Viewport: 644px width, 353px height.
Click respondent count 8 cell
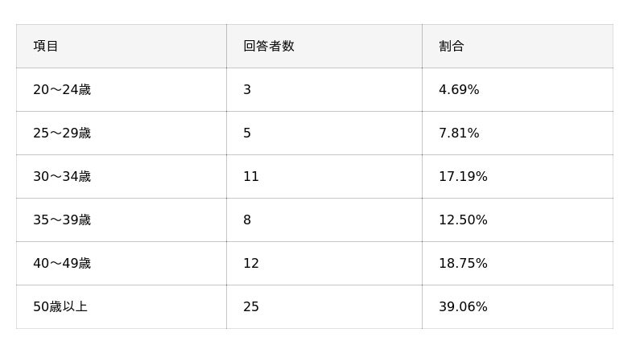click(x=247, y=220)
